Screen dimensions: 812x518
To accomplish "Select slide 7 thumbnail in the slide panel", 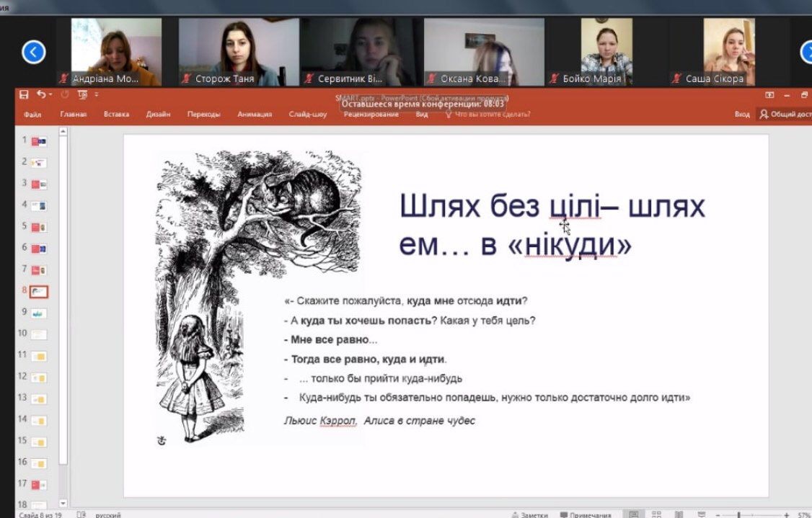I will pyautogui.click(x=39, y=270).
